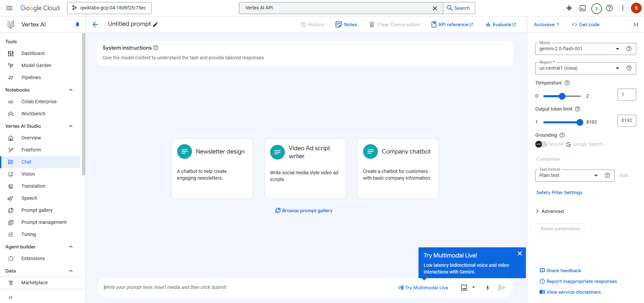Open the main navigation hamburger menu
The image size is (644, 303).
(9, 8)
